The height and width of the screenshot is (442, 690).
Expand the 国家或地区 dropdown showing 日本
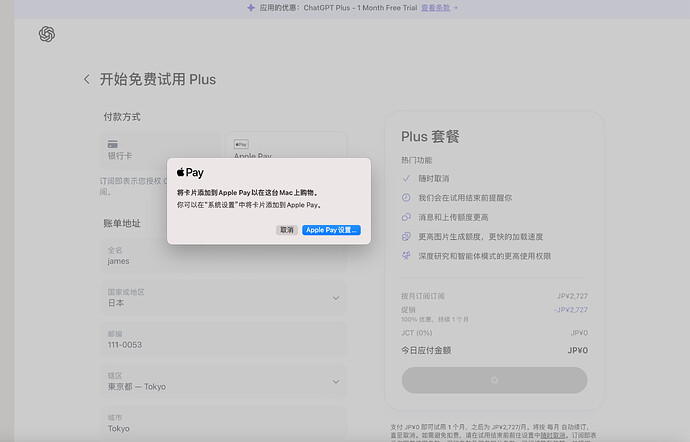coord(224,298)
